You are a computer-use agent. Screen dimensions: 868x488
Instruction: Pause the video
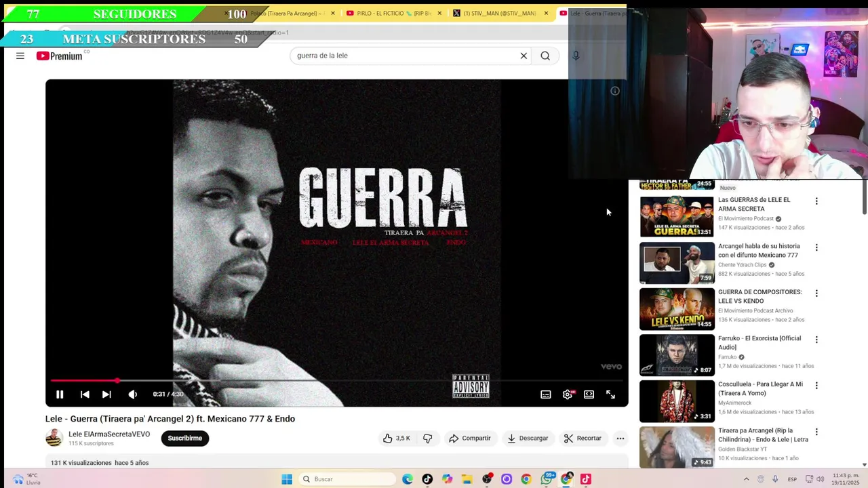[x=60, y=394]
